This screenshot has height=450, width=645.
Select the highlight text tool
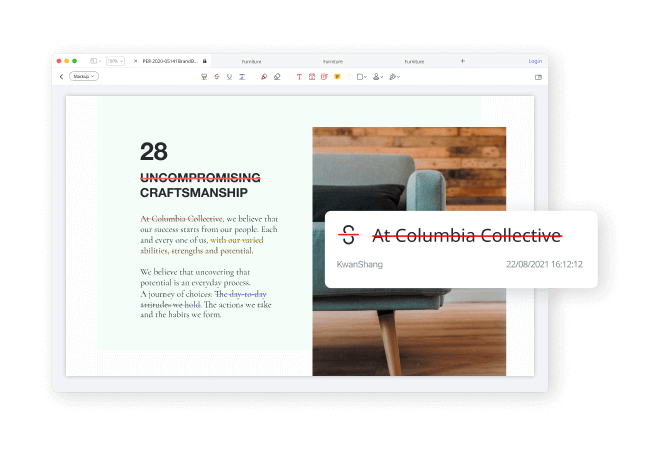(204, 77)
